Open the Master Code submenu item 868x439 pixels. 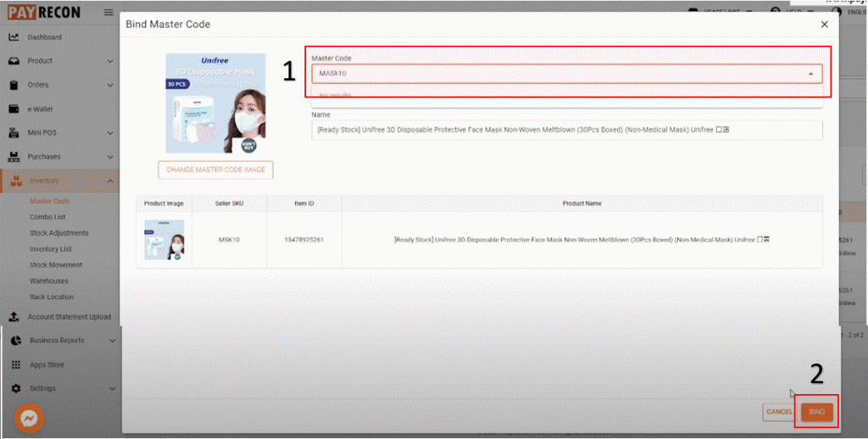[x=50, y=201]
